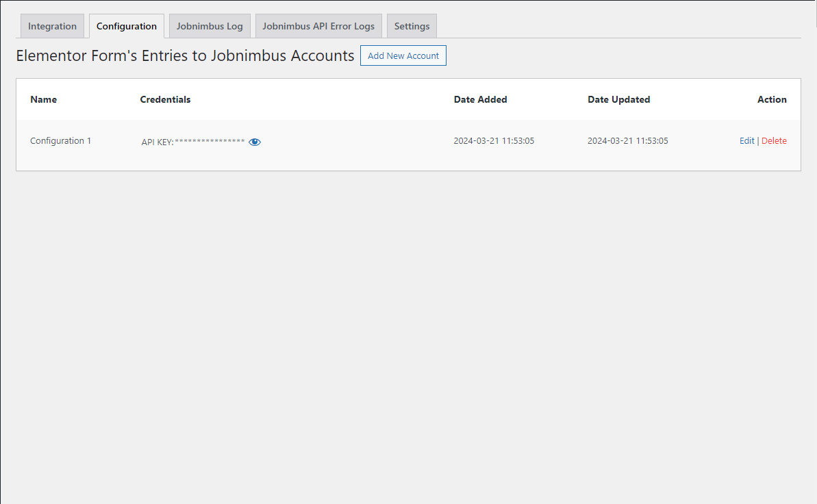Click the Elementor Form's Entries page heading

[185, 55]
